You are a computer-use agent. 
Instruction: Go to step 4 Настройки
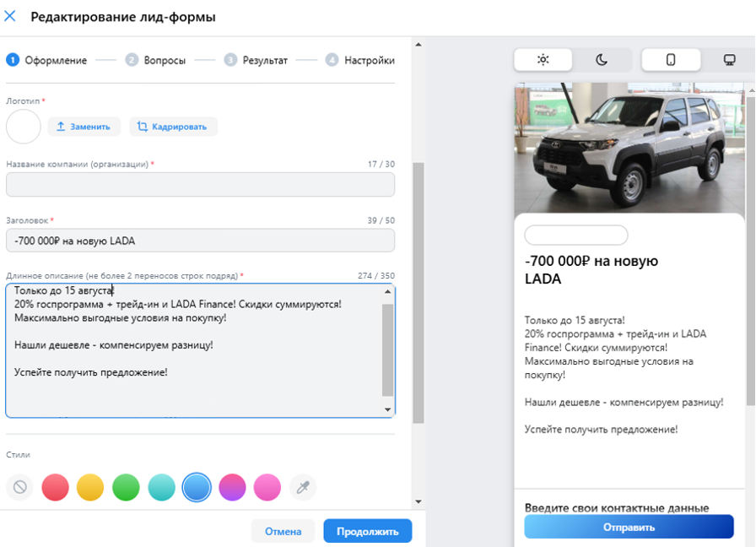point(359,60)
